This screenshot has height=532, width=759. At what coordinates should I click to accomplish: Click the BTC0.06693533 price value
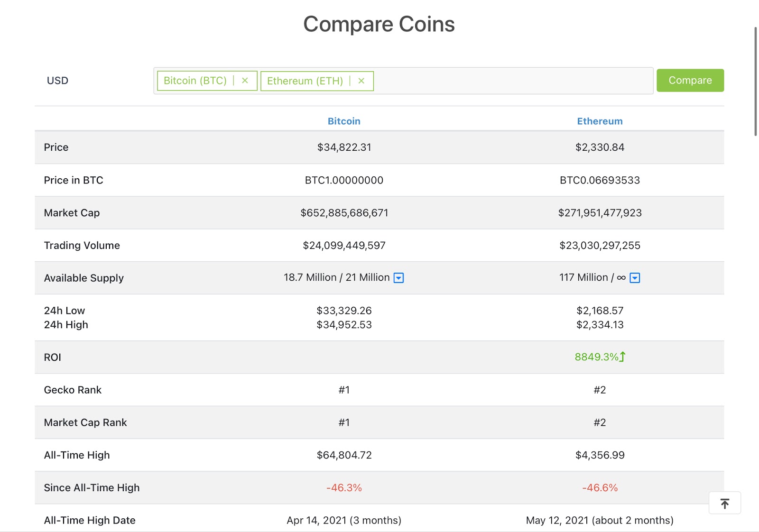coord(600,180)
